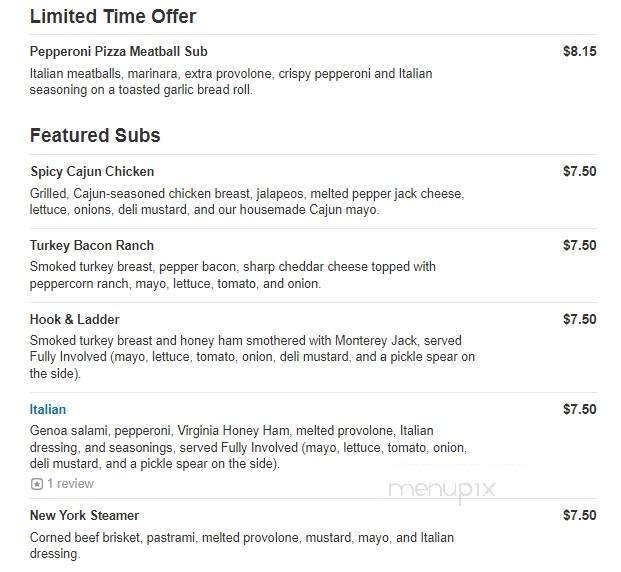Click the Turkey Bacon Ranch $7.50 price
Image resolution: width=621 pixels, height=572 pixels.
pyautogui.click(x=579, y=245)
